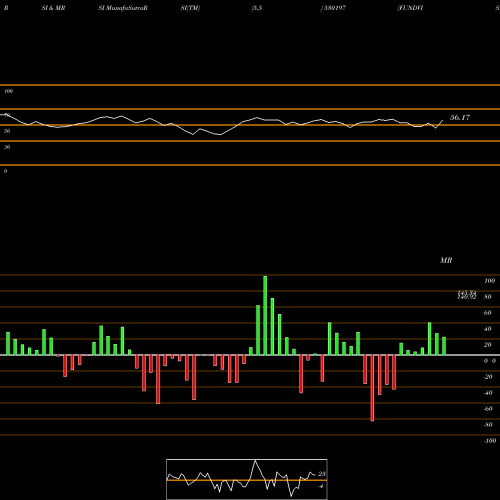The image size is (500, 500).
Task: Click the value 23 in mini chart
Action: pyautogui.click(x=322, y=474)
